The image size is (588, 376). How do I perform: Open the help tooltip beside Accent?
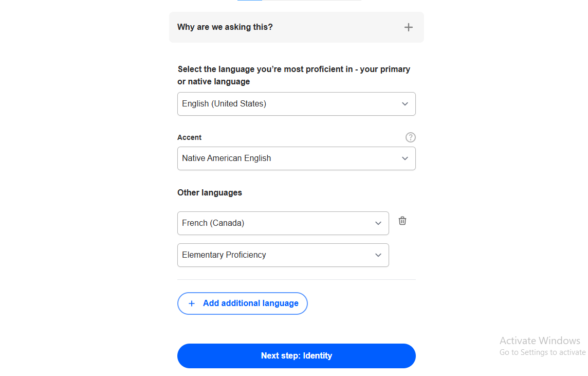[410, 137]
